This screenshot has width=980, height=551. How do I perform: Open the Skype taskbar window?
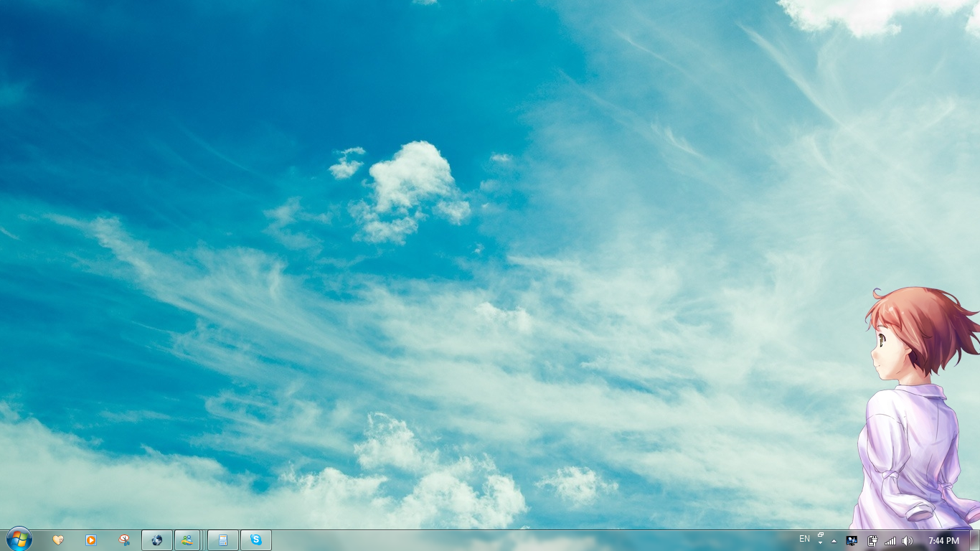(x=256, y=540)
